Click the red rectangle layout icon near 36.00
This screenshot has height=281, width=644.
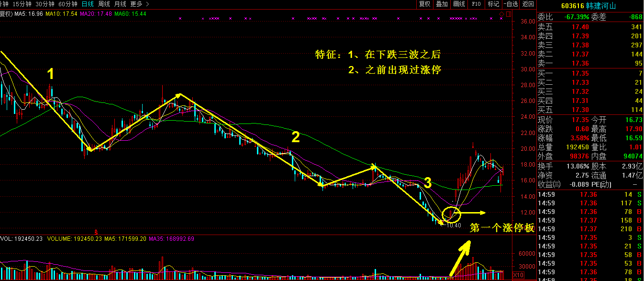508,13
